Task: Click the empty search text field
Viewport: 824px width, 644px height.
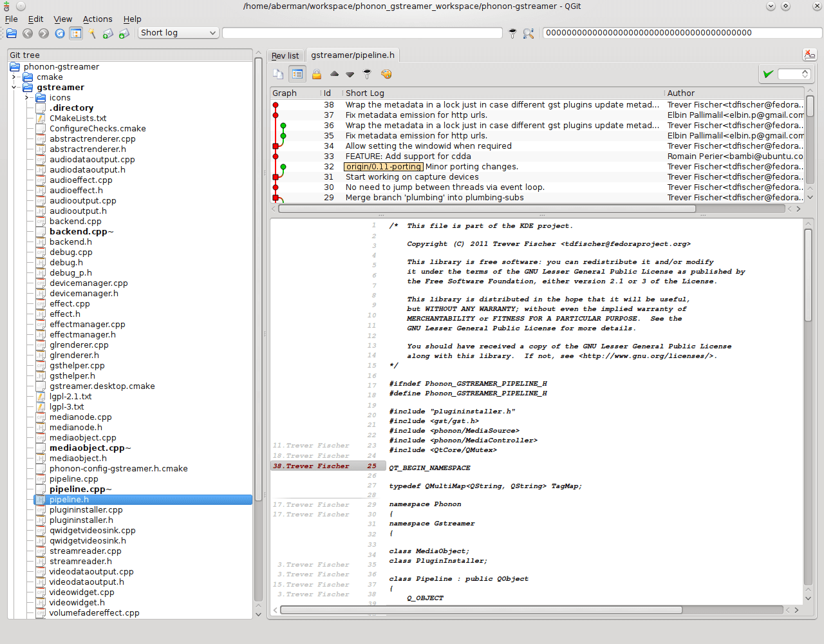Action: click(x=362, y=33)
